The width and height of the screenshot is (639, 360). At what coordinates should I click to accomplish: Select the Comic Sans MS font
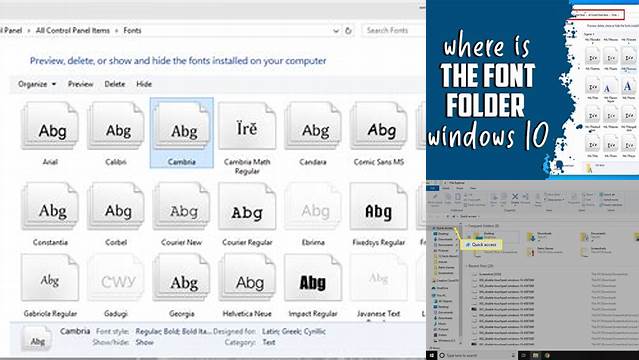(x=379, y=126)
